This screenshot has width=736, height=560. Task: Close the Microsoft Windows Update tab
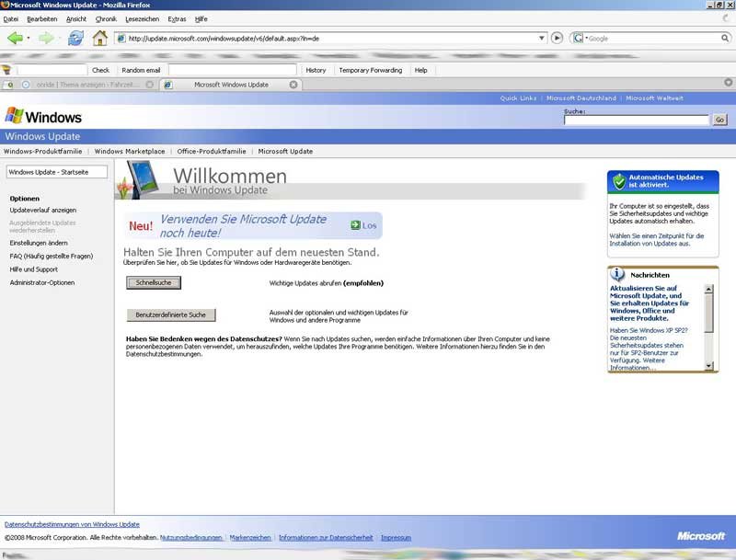point(293,85)
